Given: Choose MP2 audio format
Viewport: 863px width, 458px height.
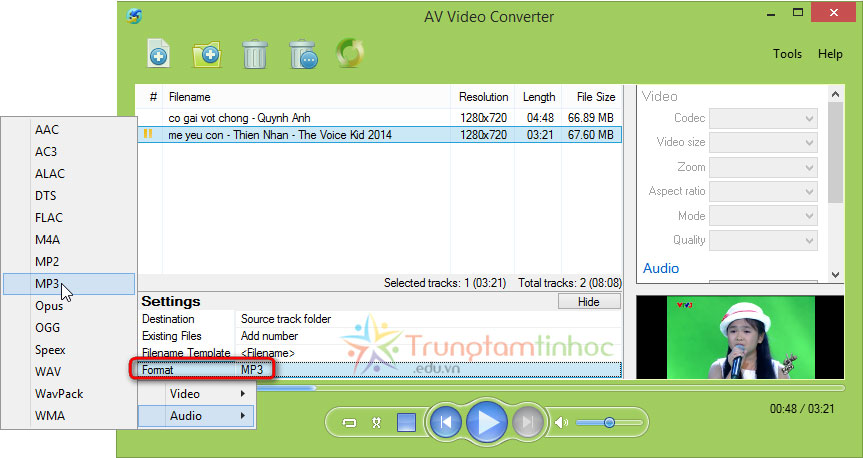Looking at the screenshot, I should tap(69, 261).
